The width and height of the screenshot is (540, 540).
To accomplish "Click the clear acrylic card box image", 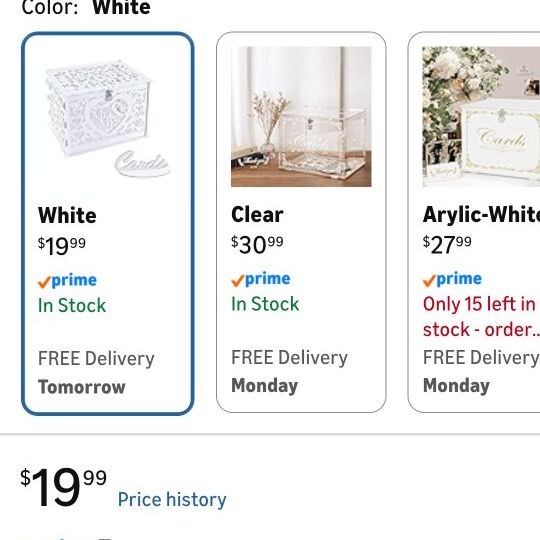I will (x=301, y=117).
